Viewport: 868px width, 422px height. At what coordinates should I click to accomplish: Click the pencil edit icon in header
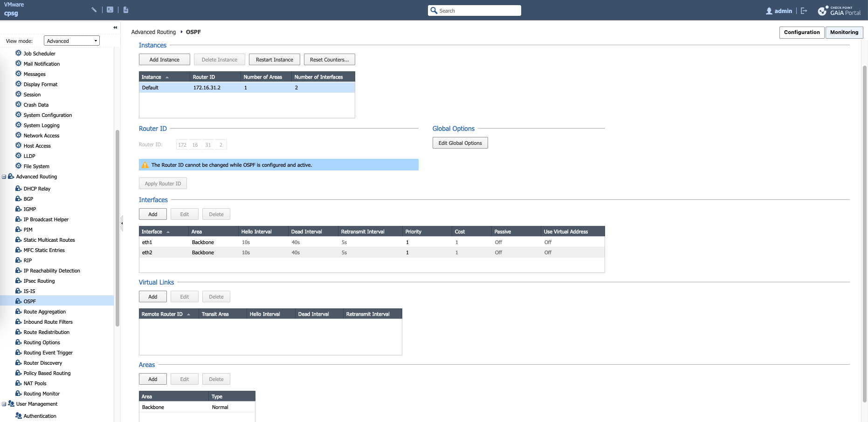(x=94, y=10)
